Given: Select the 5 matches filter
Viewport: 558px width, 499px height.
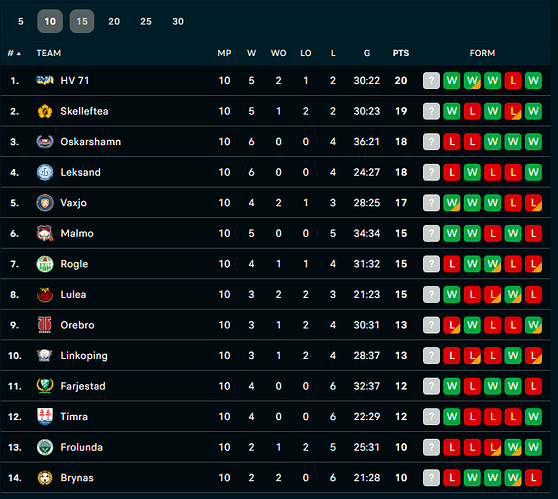Looking at the screenshot, I should pos(21,21).
